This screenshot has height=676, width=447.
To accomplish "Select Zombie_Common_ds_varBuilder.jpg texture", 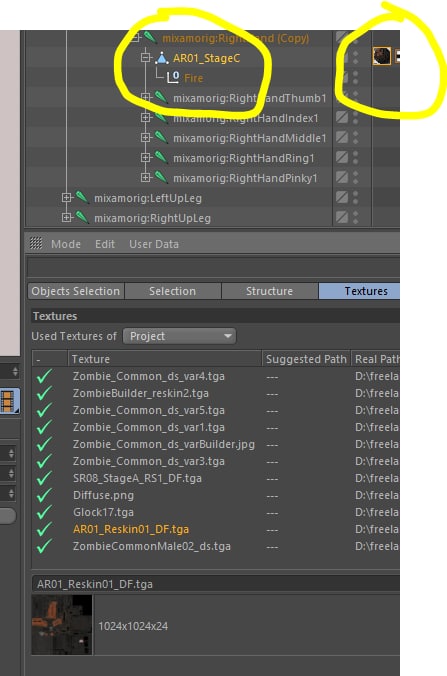I will (x=164, y=444).
